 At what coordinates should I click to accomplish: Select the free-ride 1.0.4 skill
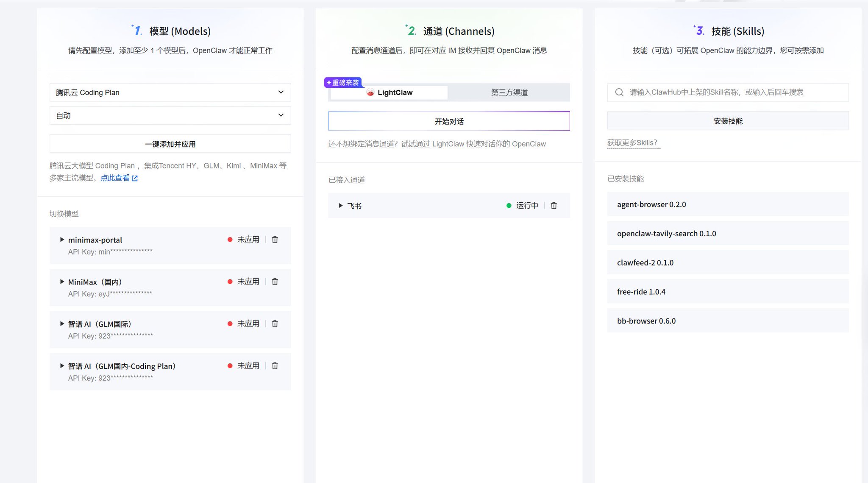pos(728,292)
